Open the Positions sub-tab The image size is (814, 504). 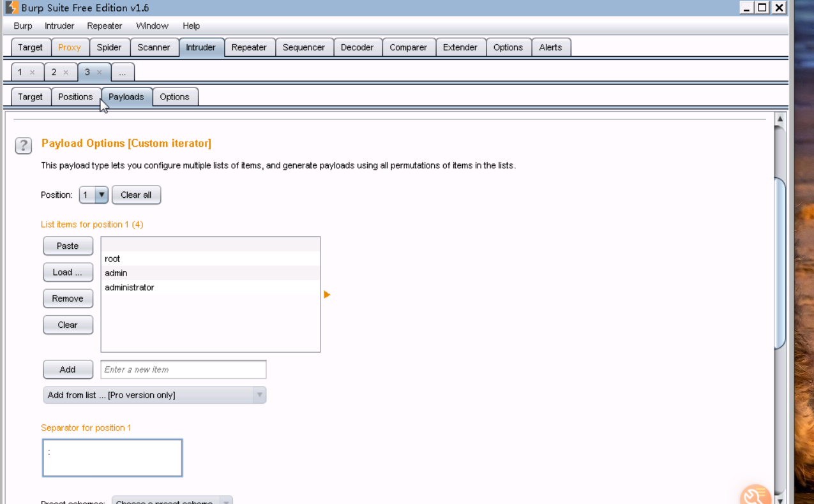point(75,97)
